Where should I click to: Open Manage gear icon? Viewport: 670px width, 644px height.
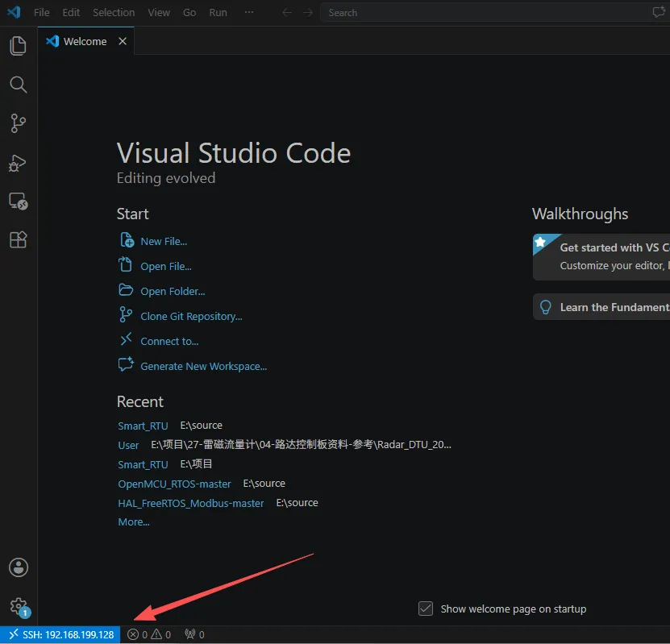pos(19,606)
